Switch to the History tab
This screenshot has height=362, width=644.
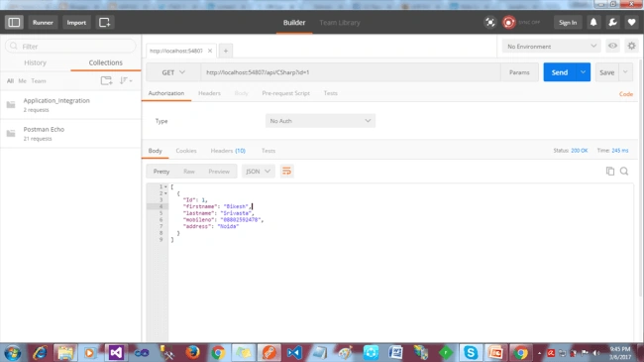[x=36, y=62]
